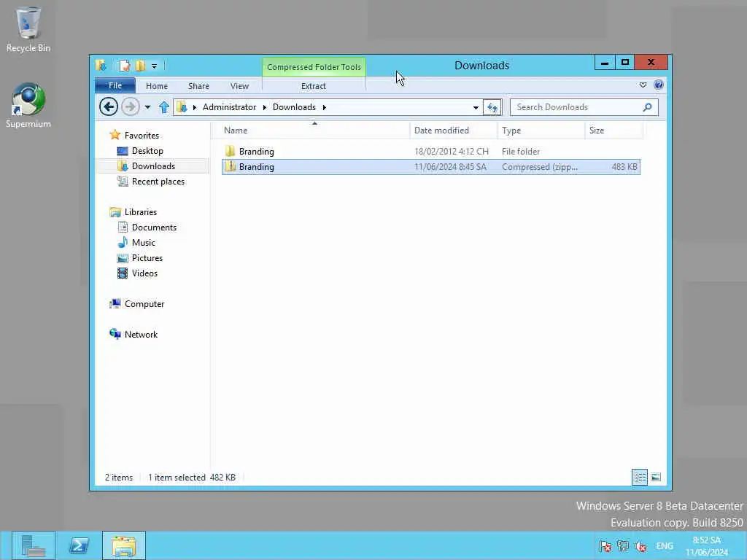Click Downloads in the address path
Image resolution: width=747 pixels, height=560 pixels.
294,107
